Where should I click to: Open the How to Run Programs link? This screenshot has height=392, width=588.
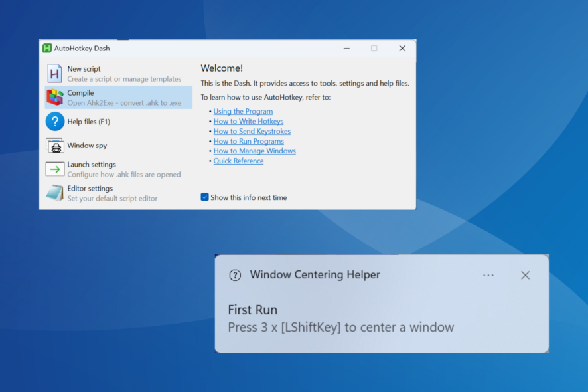249,141
